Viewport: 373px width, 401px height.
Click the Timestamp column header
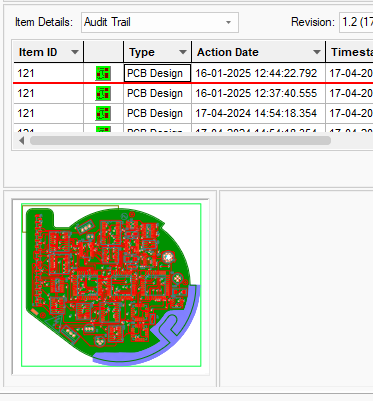[x=350, y=52]
